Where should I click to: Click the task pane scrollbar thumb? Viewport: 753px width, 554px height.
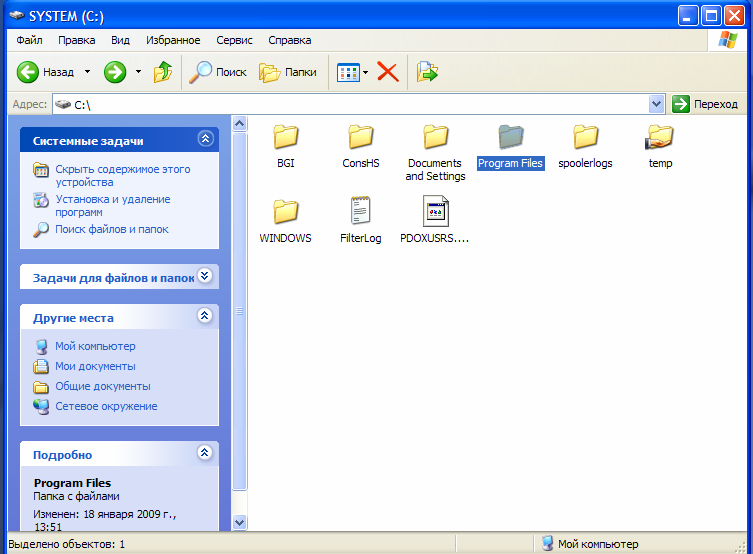pyautogui.click(x=240, y=312)
